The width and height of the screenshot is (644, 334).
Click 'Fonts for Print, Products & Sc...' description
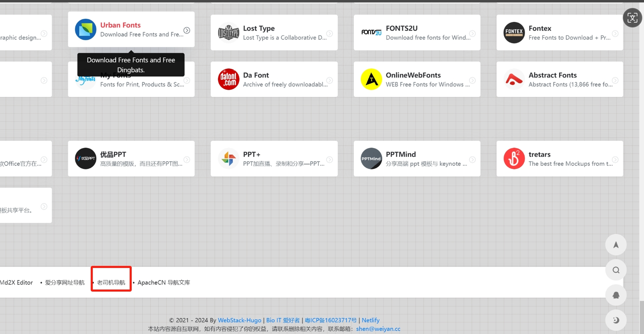(142, 85)
